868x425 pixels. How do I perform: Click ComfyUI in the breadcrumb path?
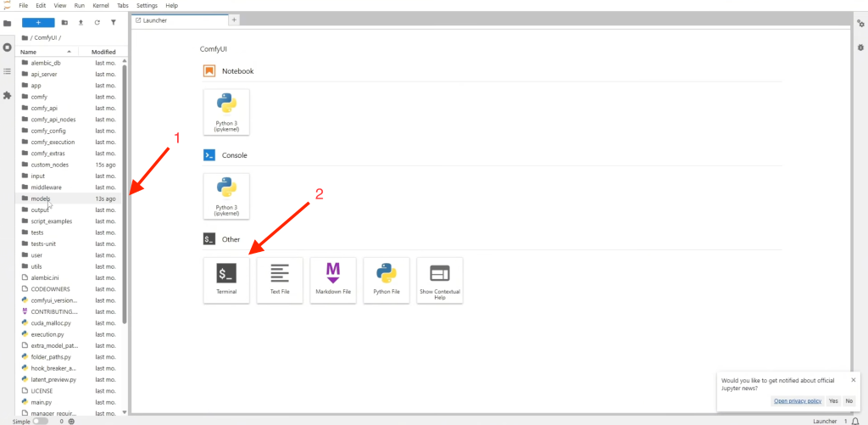click(x=46, y=37)
